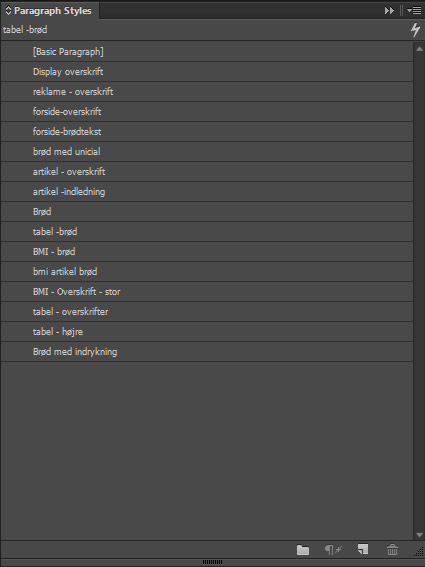The image size is (425, 567).
Task: Delete selected style with the trash icon
Action: point(392,550)
